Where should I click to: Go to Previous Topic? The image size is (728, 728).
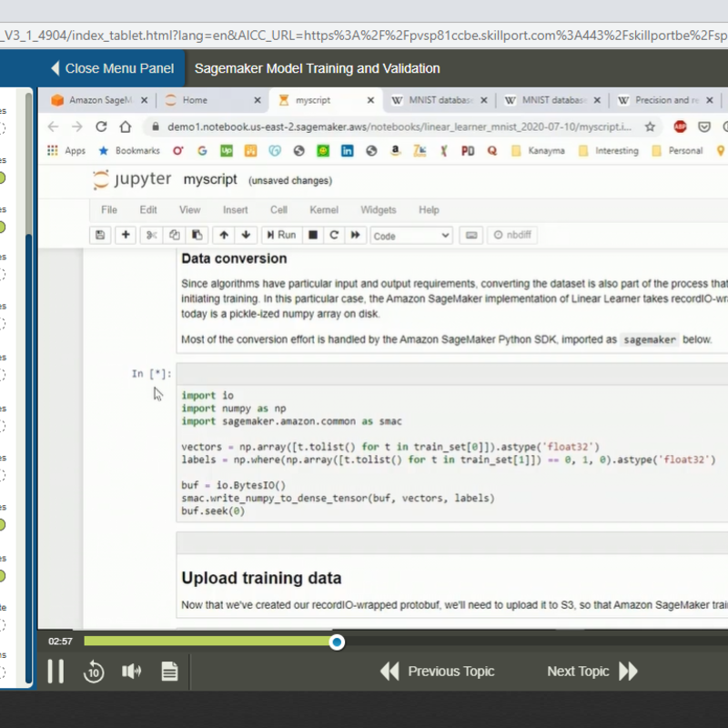coord(437,672)
